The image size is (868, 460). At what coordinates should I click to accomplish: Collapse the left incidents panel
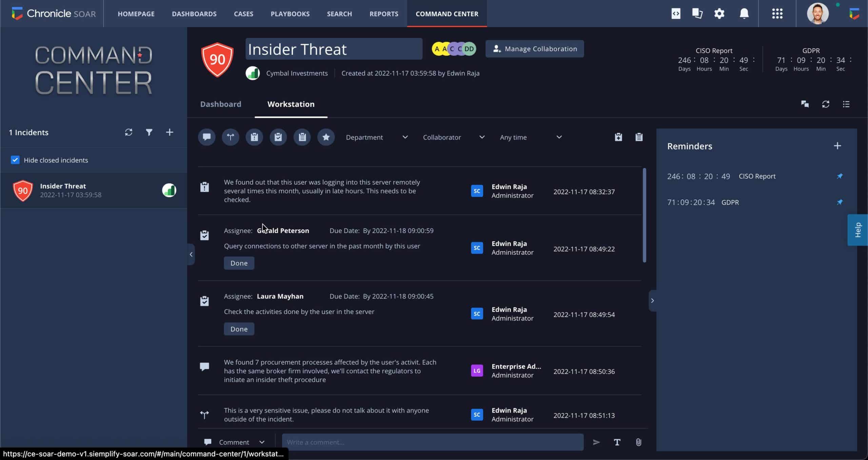[x=191, y=254]
